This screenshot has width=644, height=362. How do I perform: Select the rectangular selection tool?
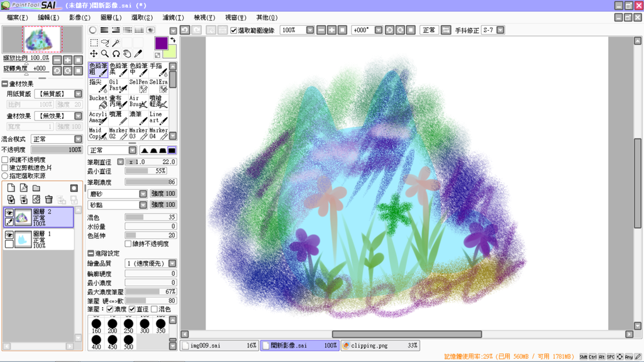[94, 43]
